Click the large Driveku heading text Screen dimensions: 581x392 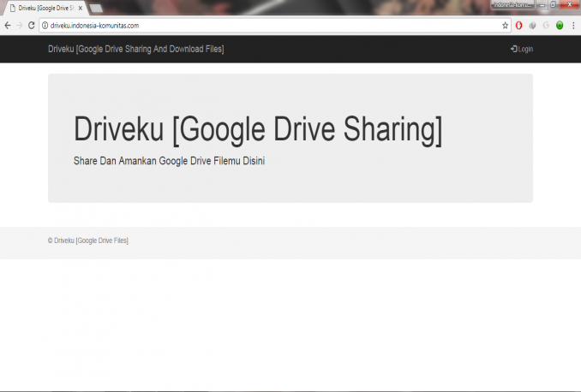tap(258, 129)
